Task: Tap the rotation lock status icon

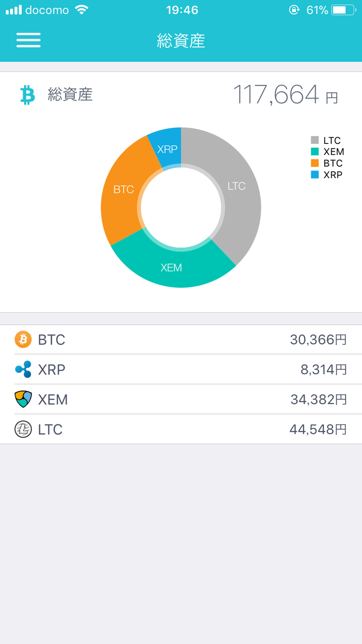Action: click(295, 10)
